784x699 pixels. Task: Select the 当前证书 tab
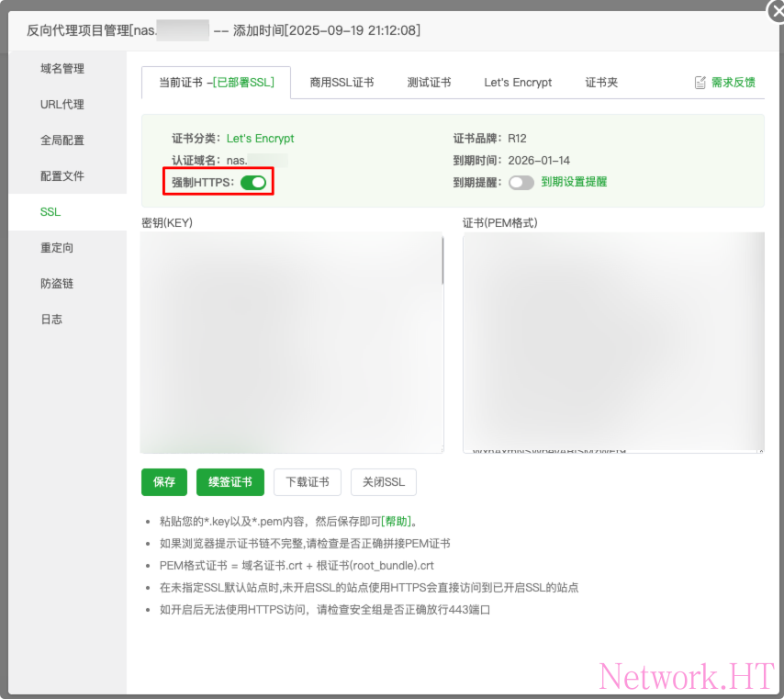pyautogui.click(x=216, y=83)
